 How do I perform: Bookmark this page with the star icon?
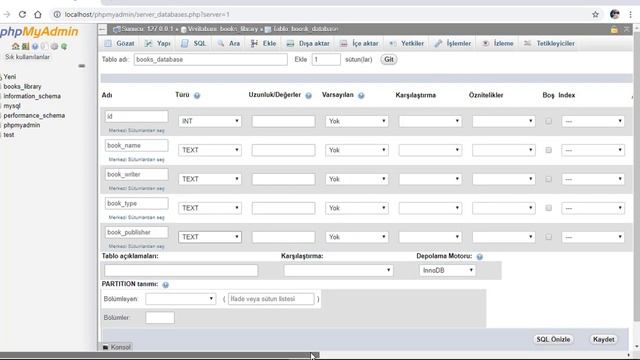pyautogui.click(x=596, y=14)
